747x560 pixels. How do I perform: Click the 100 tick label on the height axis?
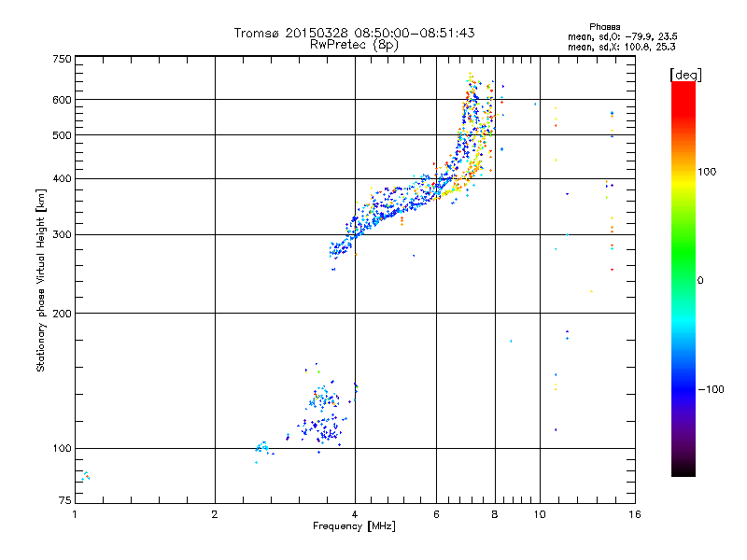pos(62,448)
